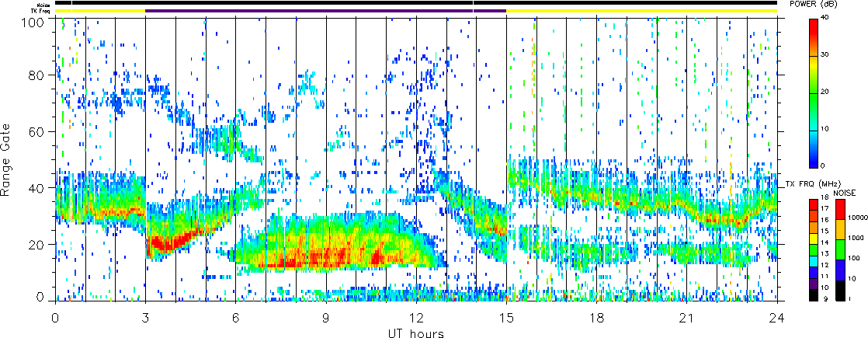Click the black Noise strip above the plot

(416, 3)
